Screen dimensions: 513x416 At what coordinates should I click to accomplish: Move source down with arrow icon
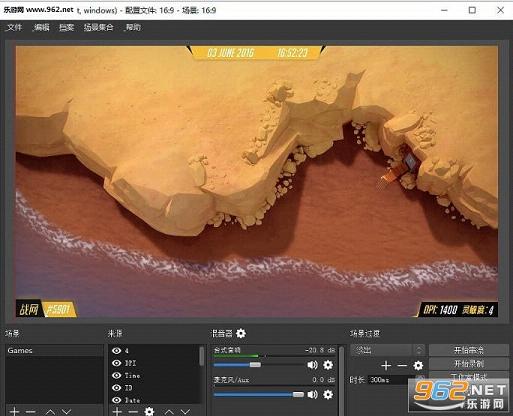[185, 412]
